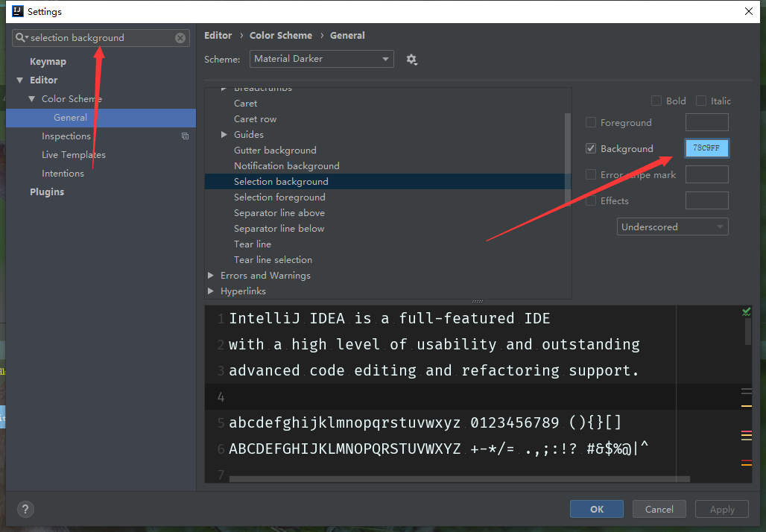The width and height of the screenshot is (766, 532).
Task: Select the Caret row list item
Action: click(x=255, y=119)
